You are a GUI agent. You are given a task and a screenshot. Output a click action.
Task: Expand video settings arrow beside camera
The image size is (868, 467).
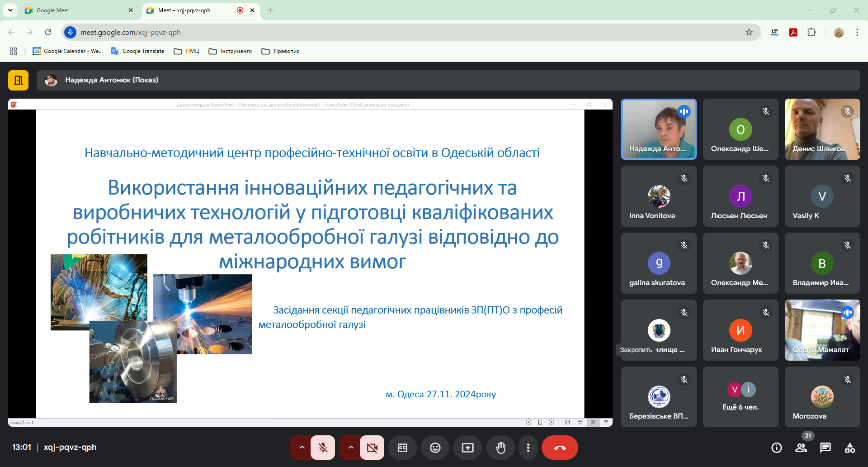click(351, 448)
